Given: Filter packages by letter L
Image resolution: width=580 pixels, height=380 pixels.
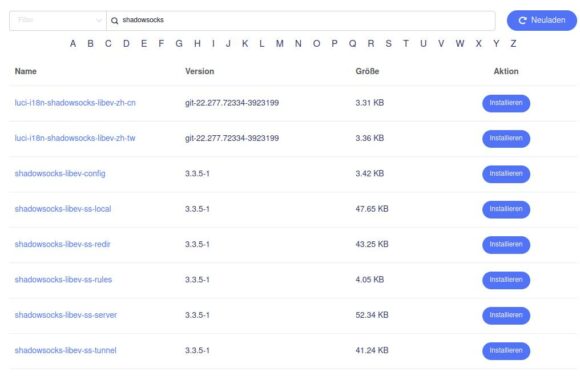Looking at the screenshot, I should pyautogui.click(x=262, y=44).
